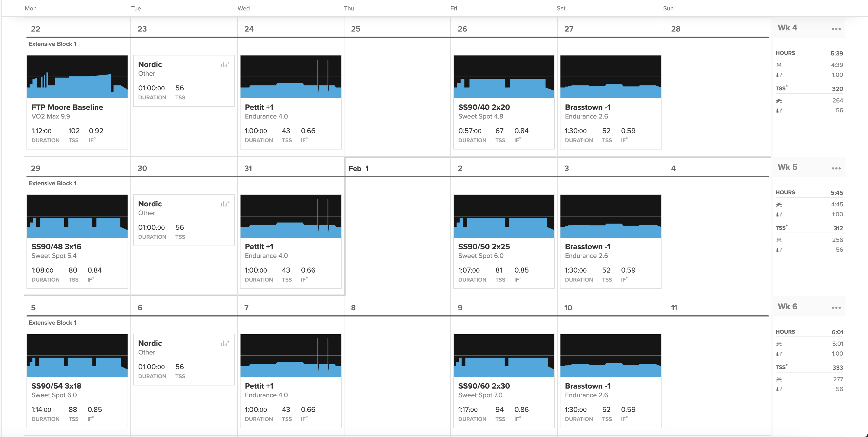This screenshot has width=868, height=437.
Task: Click the Extensive Block 1 label on the 22nd
Action: point(52,44)
